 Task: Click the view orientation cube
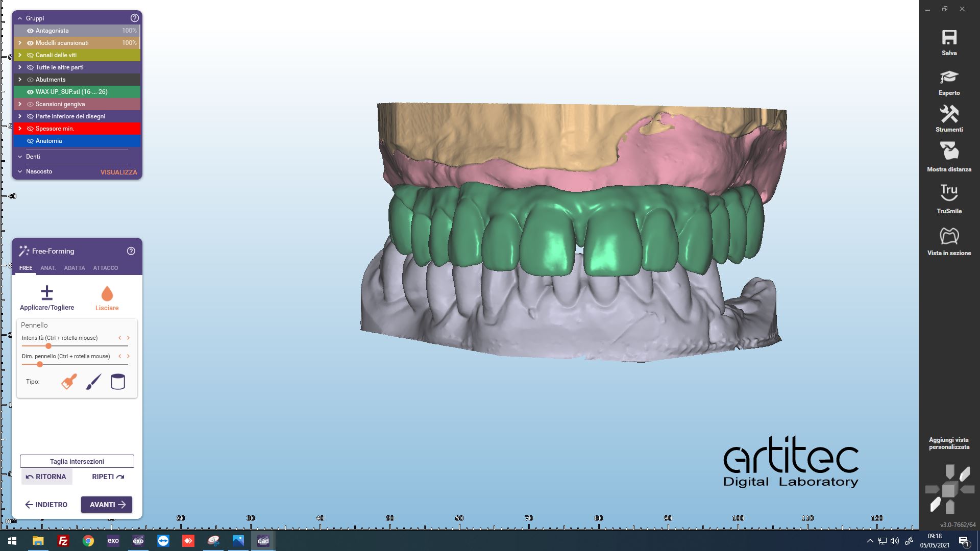tap(949, 490)
